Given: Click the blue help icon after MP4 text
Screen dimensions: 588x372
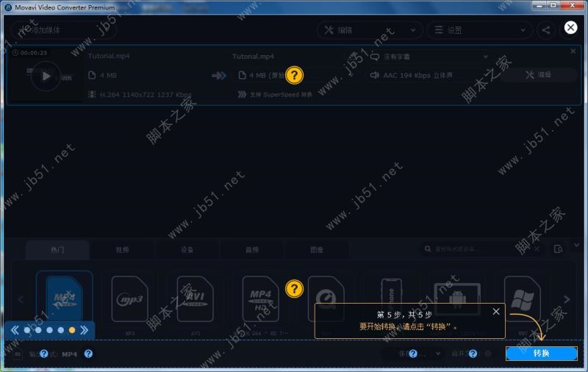Looking at the screenshot, I should (x=88, y=354).
